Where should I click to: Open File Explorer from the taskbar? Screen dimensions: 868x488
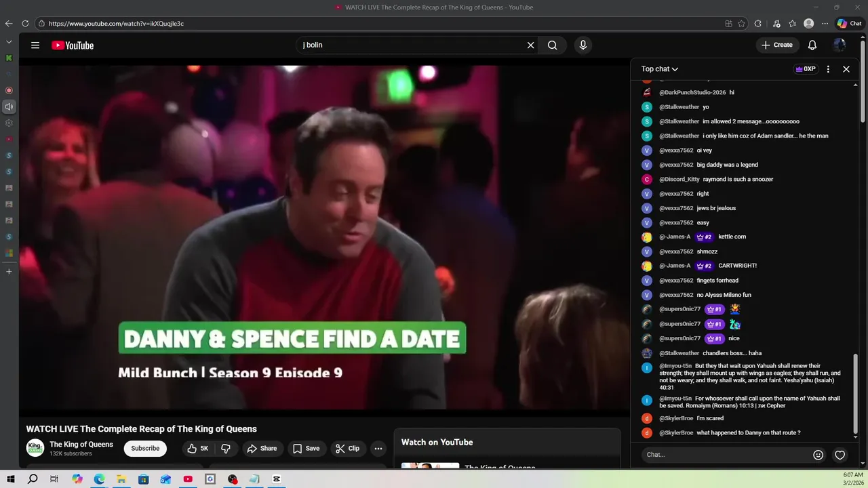click(121, 479)
